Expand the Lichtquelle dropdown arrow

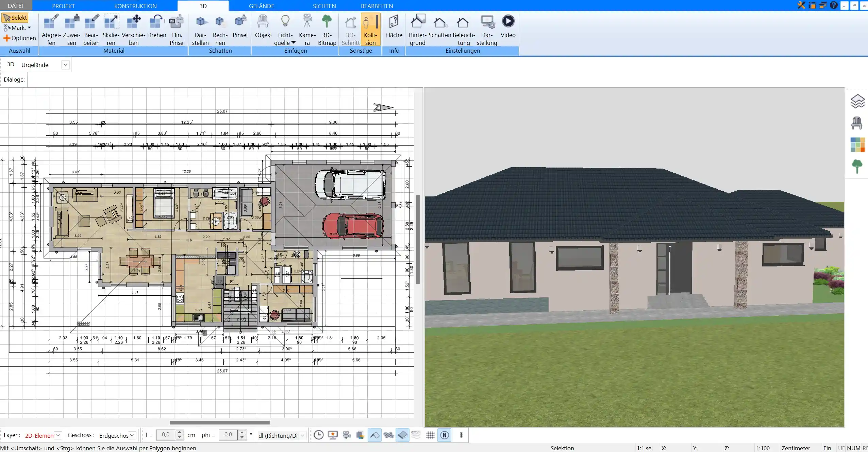tap(294, 42)
